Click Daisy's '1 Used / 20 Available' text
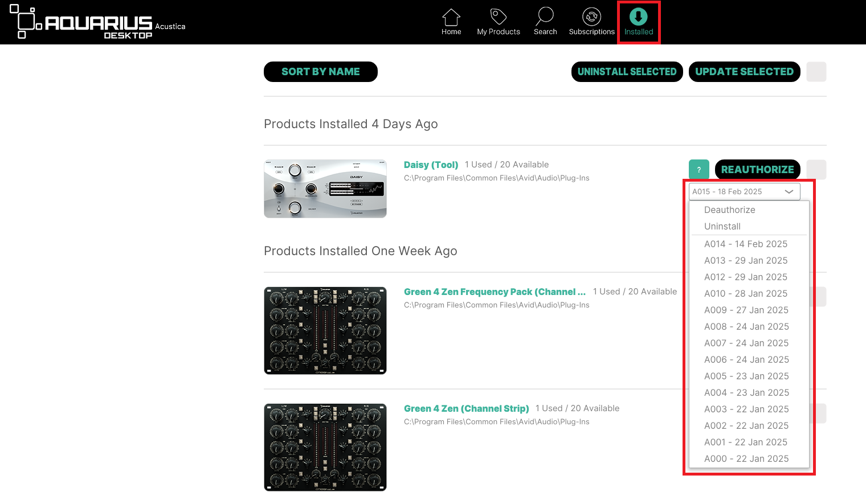The height and width of the screenshot is (504, 866). 506,165
